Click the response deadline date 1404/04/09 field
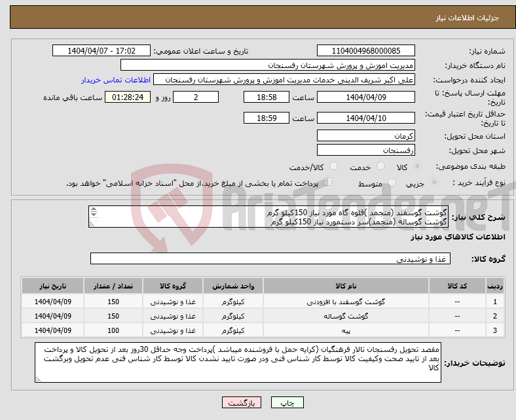The image size is (516, 420). click(x=366, y=97)
